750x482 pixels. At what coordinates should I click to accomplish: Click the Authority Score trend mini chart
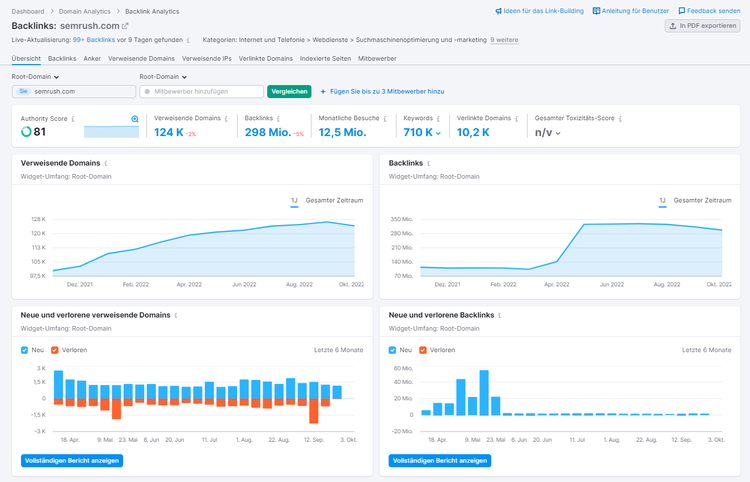point(111,132)
